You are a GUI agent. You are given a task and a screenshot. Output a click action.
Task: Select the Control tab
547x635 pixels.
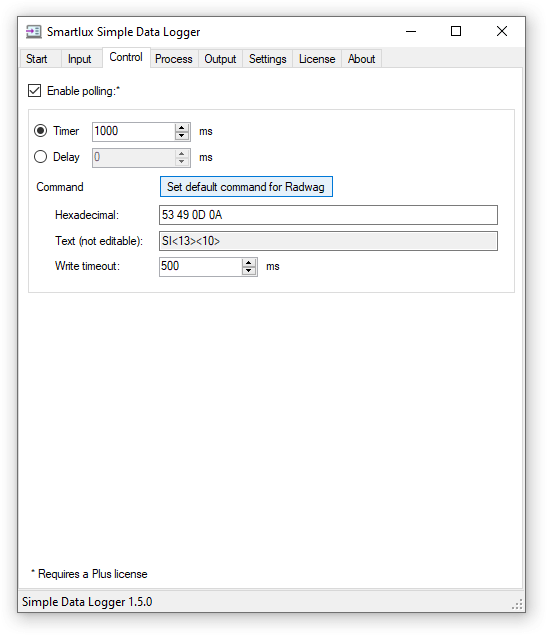(126, 58)
